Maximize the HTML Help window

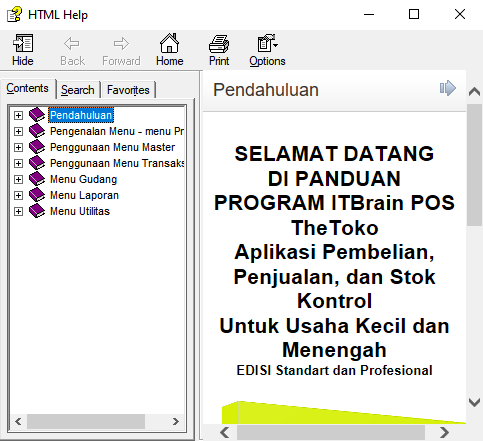click(414, 14)
